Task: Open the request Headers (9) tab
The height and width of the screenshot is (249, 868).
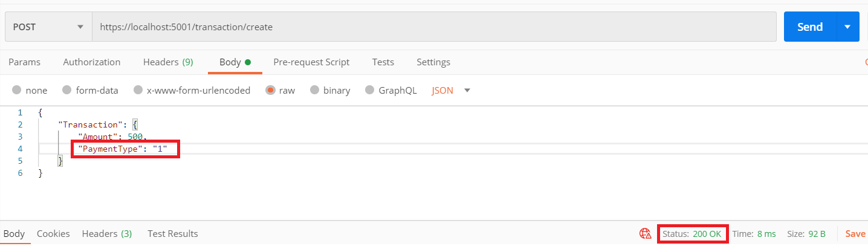Action: point(168,62)
